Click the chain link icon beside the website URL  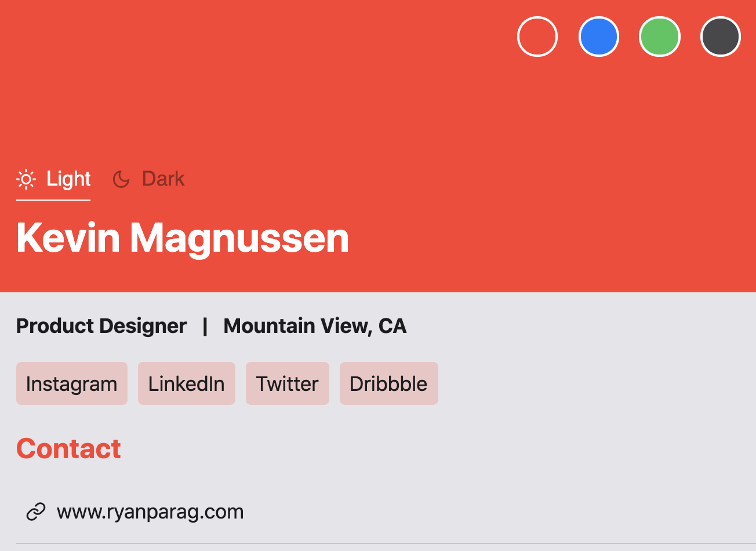37,511
